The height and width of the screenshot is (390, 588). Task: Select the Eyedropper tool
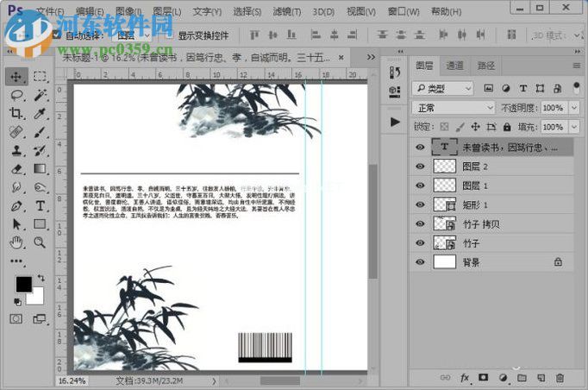click(40, 113)
